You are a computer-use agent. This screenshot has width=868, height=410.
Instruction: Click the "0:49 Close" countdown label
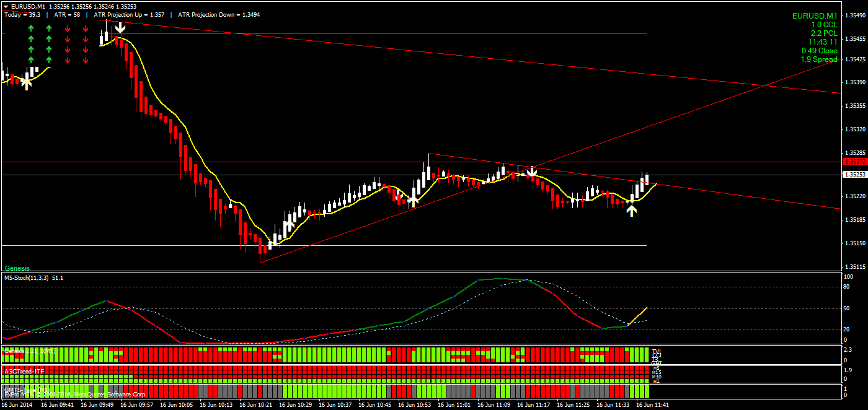tap(819, 51)
